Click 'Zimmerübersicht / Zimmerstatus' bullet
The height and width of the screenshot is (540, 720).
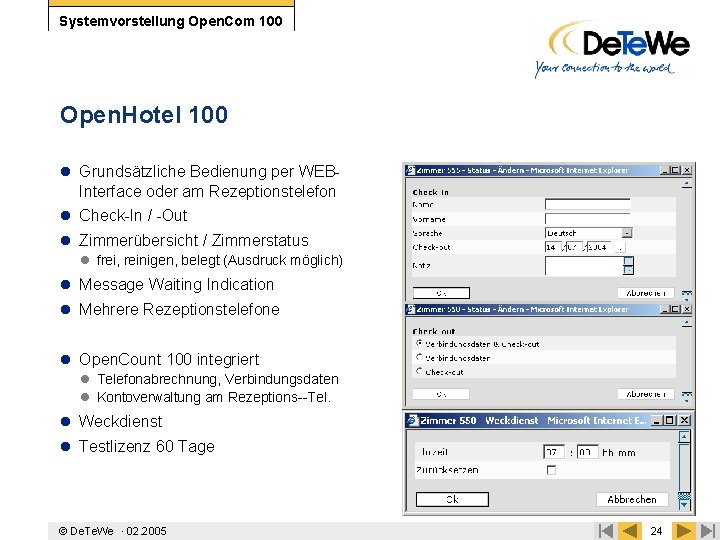pyautogui.click(x=193, y=240)
